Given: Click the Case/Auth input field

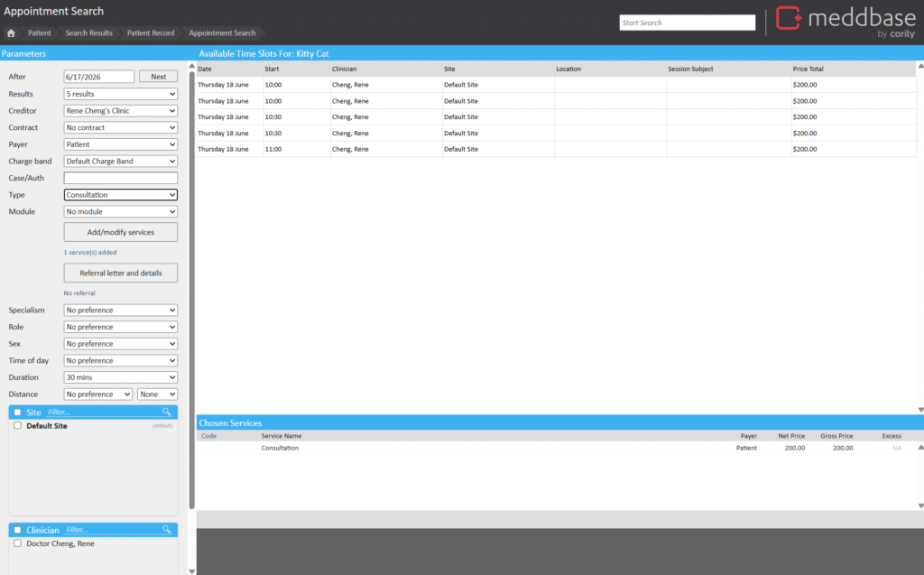Looking at the screenshot, I should pyautogui.click(x=120, y=178).
